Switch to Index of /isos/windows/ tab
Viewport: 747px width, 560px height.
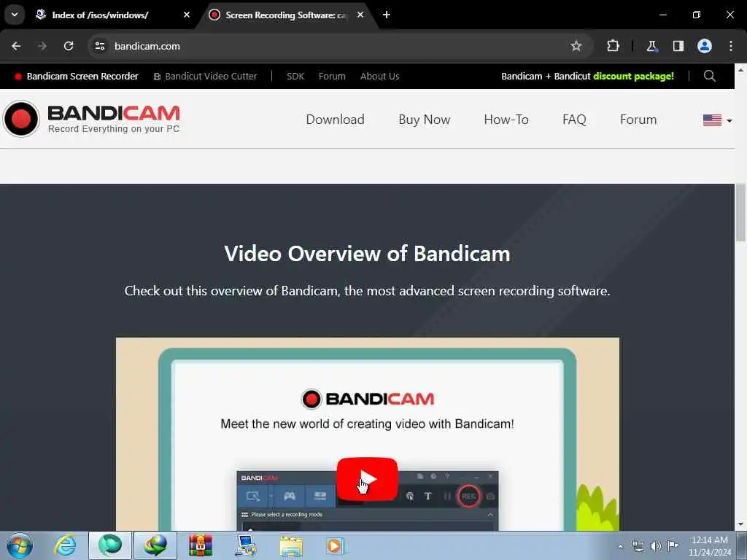coord(100,15)
